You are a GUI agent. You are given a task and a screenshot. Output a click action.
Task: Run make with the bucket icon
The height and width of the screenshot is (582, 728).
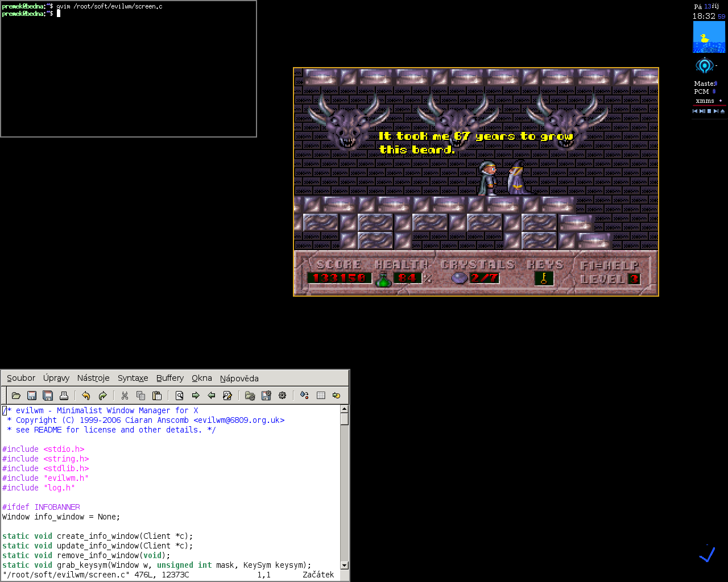click(304, 396)
